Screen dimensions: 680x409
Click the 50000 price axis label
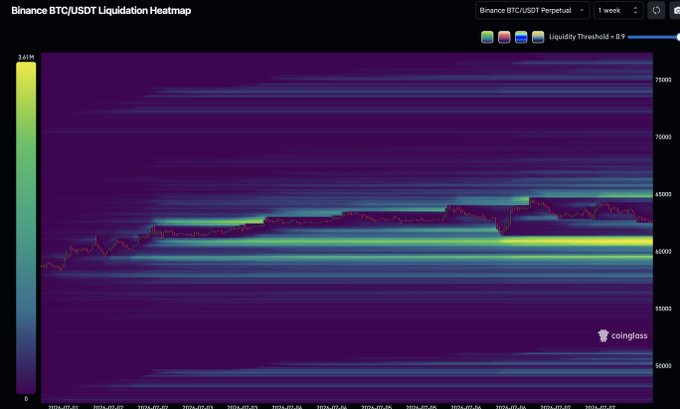(663, 366)
